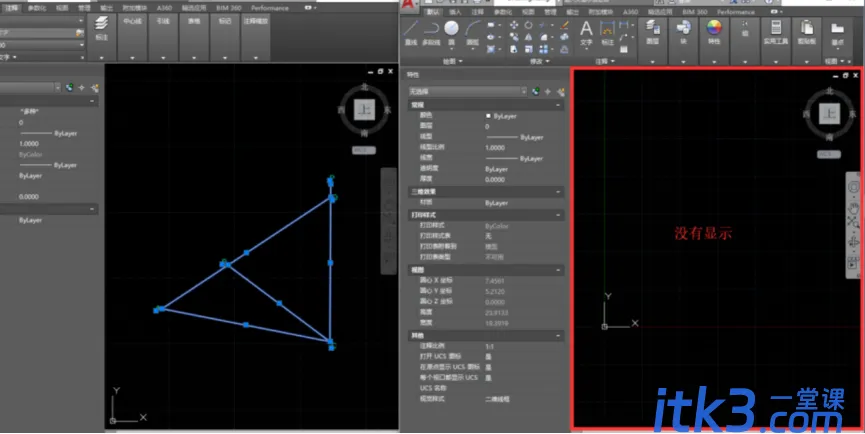Click the Stretch tool in Modify panel
This screenshot has height=434, width=865.
point(514,49)
